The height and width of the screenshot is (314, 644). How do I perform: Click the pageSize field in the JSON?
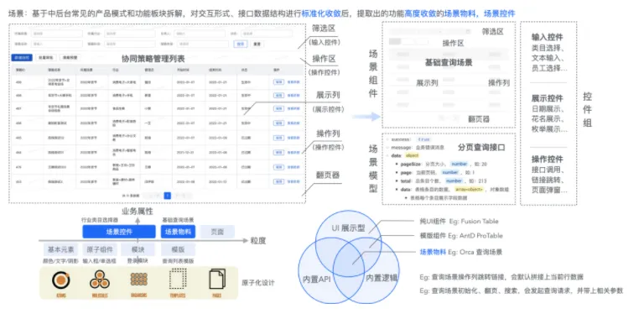pyautogui.click(x=412, y=164)
